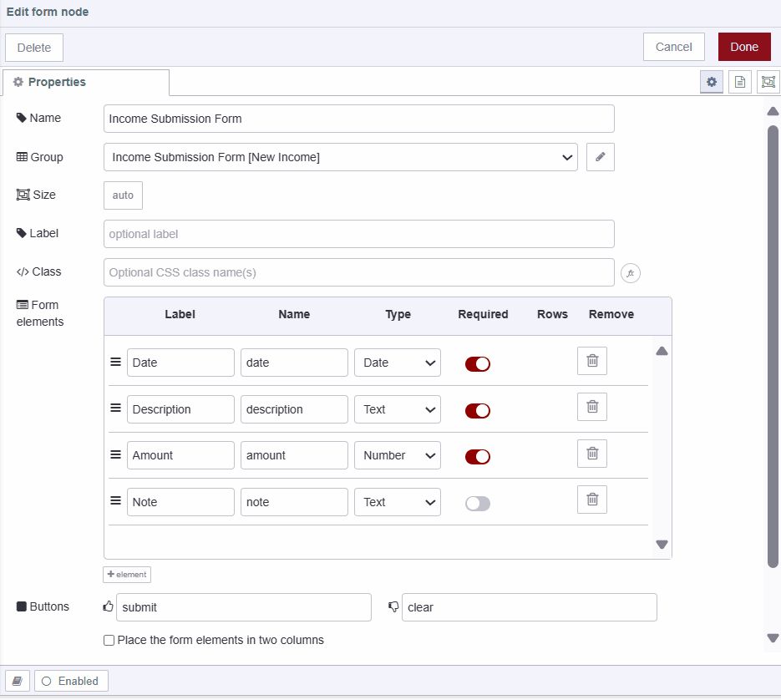Edit the group using the pencil icon

[600, 157]
